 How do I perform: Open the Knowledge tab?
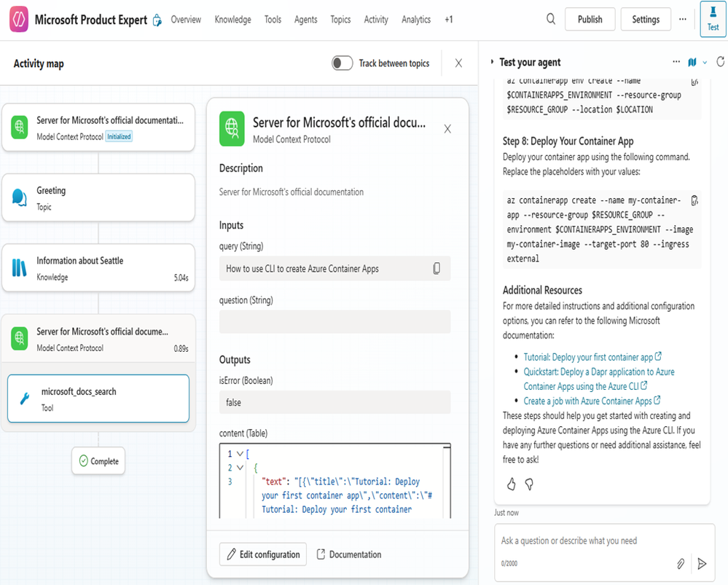tap(232, 20)
